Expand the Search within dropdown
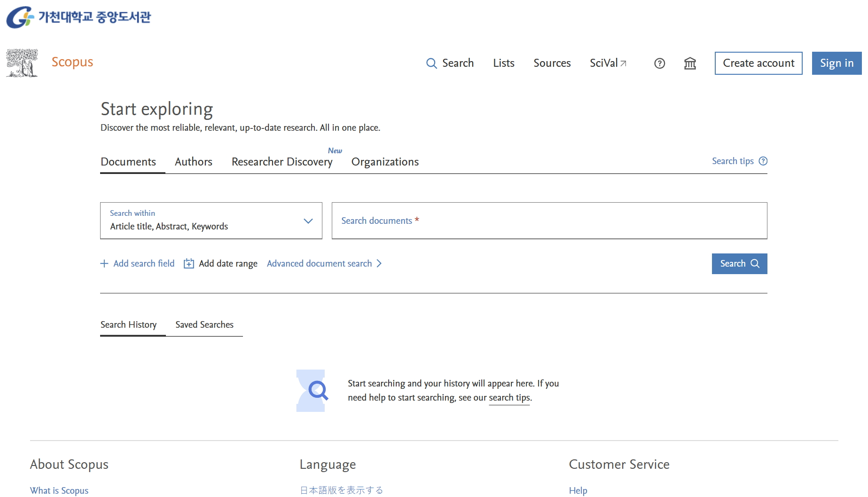 (x=211, y=221)
